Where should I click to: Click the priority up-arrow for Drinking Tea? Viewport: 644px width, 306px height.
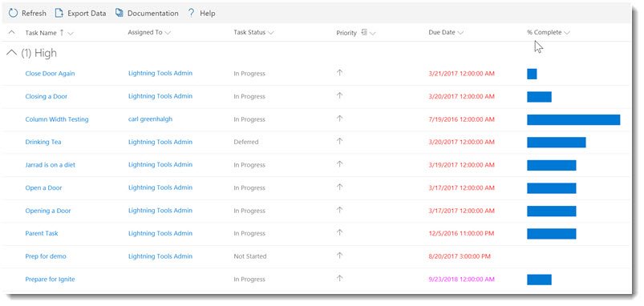[x=339, y=142]
